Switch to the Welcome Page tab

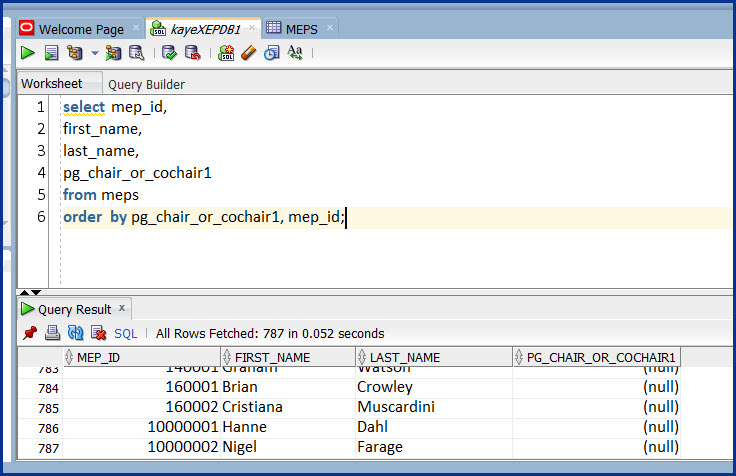81,29
